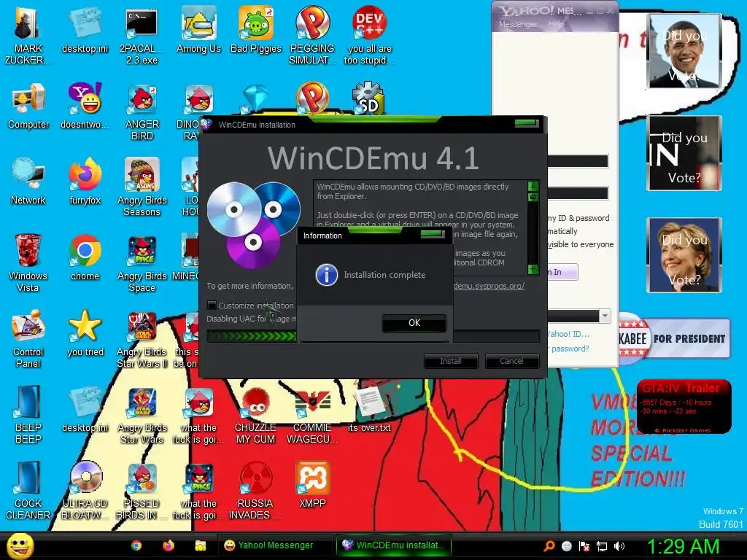Select the CHUZZLE desktop icon

[x=256, y=414]
